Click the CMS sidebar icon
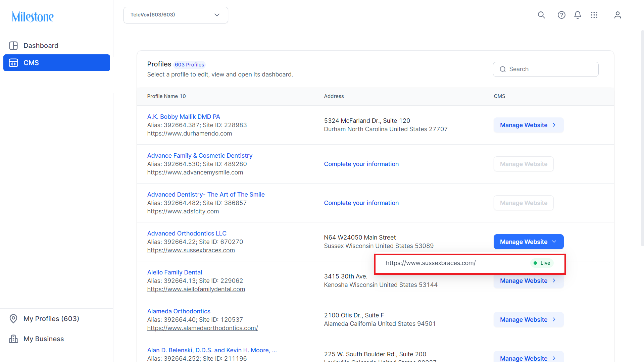 (13, 63)
